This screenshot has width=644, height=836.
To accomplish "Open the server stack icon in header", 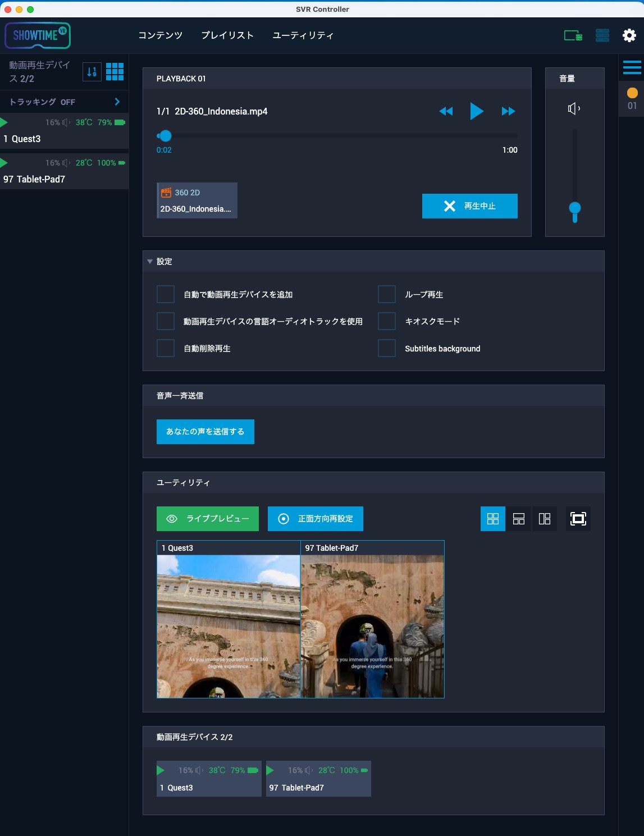I will [x=602, y=35].
